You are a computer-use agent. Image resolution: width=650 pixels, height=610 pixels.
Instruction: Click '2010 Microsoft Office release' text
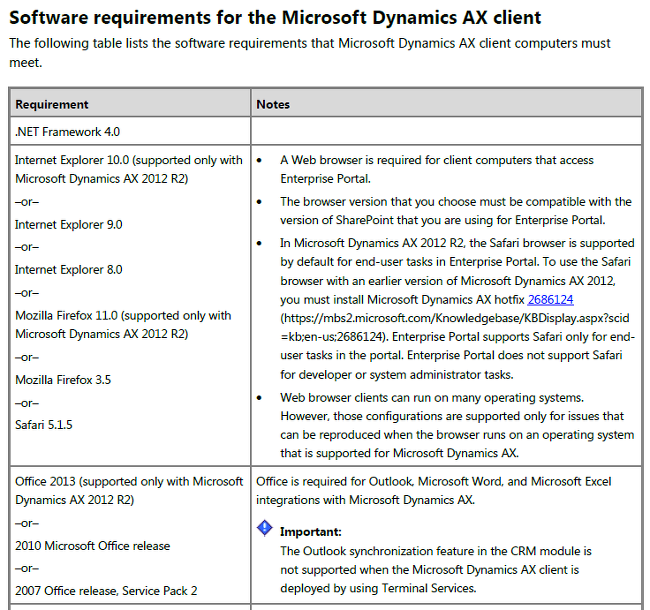(92, 546)
